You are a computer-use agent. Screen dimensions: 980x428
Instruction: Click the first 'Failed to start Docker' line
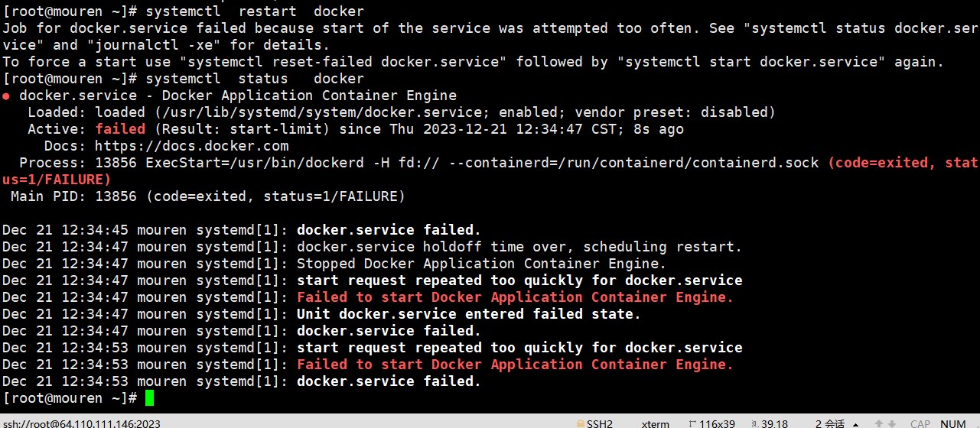tap(515, 297)
